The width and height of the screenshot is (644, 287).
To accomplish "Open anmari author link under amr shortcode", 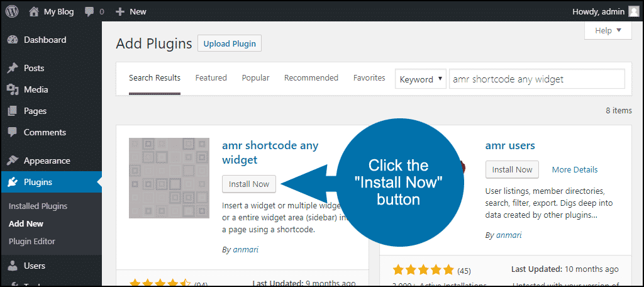I will [x=246, y=250].
